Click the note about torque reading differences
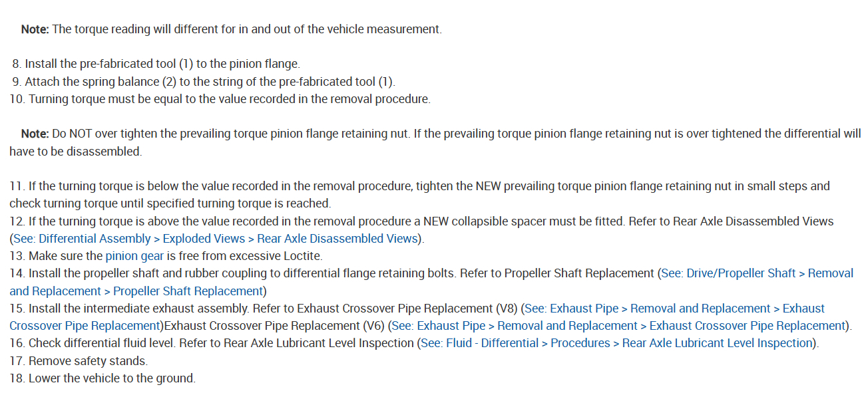868x397 pixels. coord(246,29)
